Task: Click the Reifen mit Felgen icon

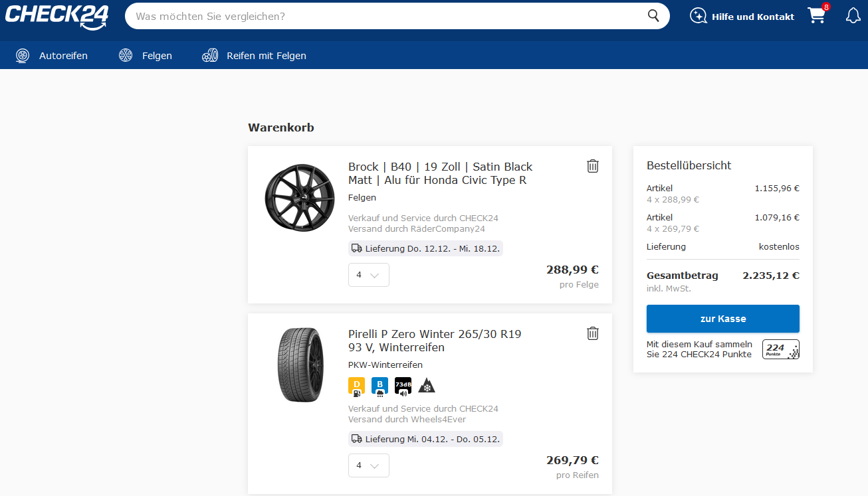Action: click(210, 56)
